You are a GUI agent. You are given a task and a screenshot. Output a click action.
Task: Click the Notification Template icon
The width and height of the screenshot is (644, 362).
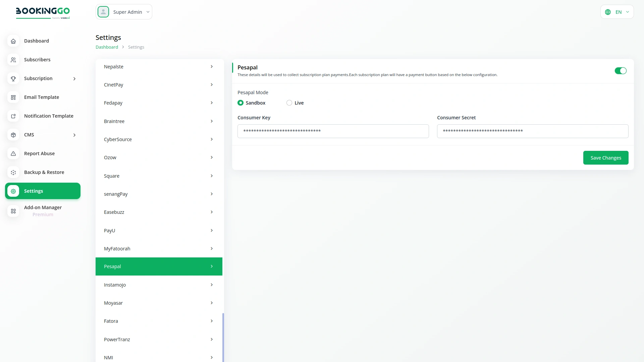point(13,116)
